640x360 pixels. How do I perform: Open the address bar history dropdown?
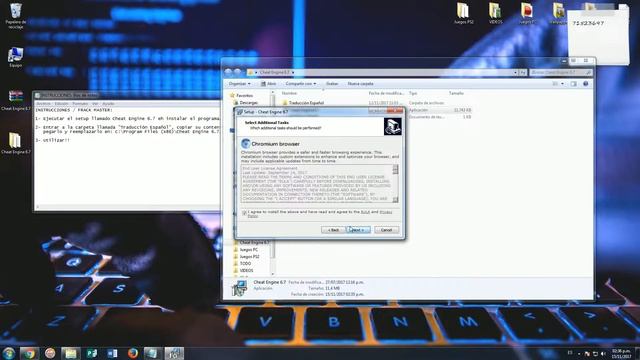click(515, 72)
